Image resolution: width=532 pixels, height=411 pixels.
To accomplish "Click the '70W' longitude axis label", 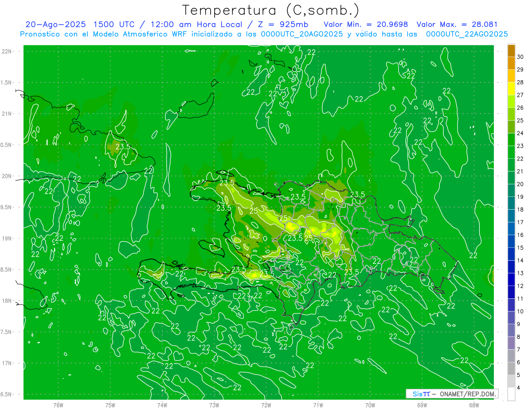I will (x=370, y=405).
